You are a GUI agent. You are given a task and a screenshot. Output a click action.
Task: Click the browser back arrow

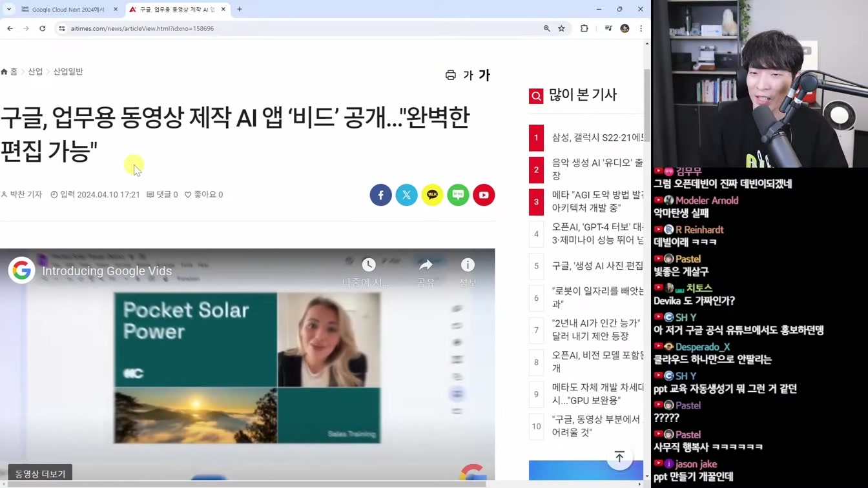click(10, 28)
